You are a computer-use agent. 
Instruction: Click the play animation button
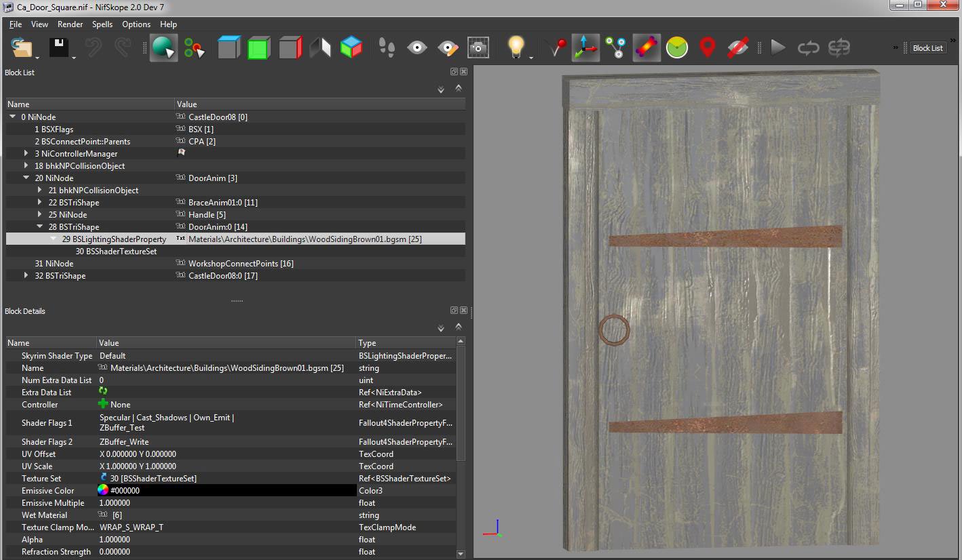(x=778, y=48)
